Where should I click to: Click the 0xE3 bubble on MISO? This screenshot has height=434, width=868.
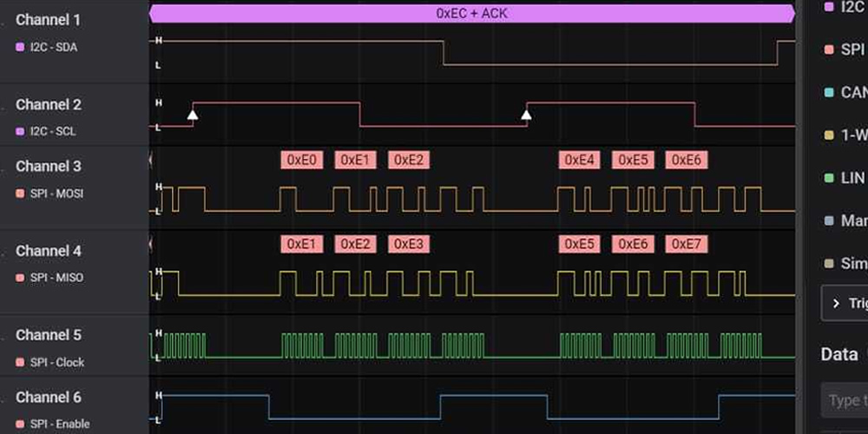click(409, 244)
